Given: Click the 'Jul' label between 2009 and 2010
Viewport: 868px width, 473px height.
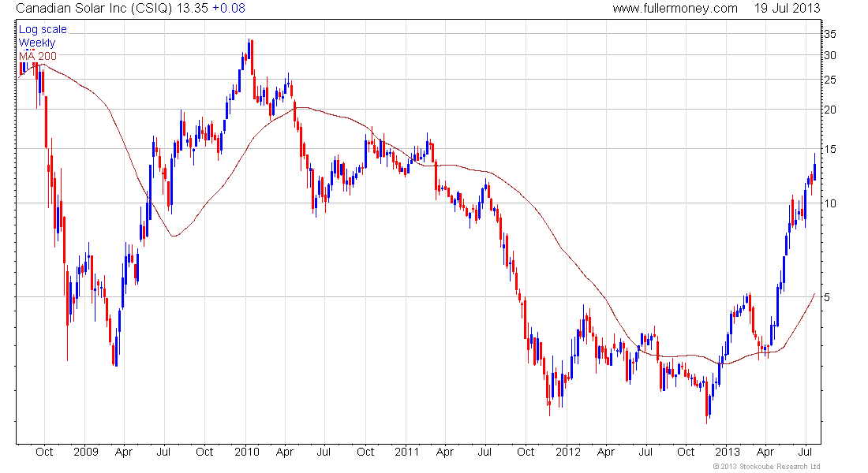Looking at the screenshot, I should pyautogui.click(x=163, y=452).
